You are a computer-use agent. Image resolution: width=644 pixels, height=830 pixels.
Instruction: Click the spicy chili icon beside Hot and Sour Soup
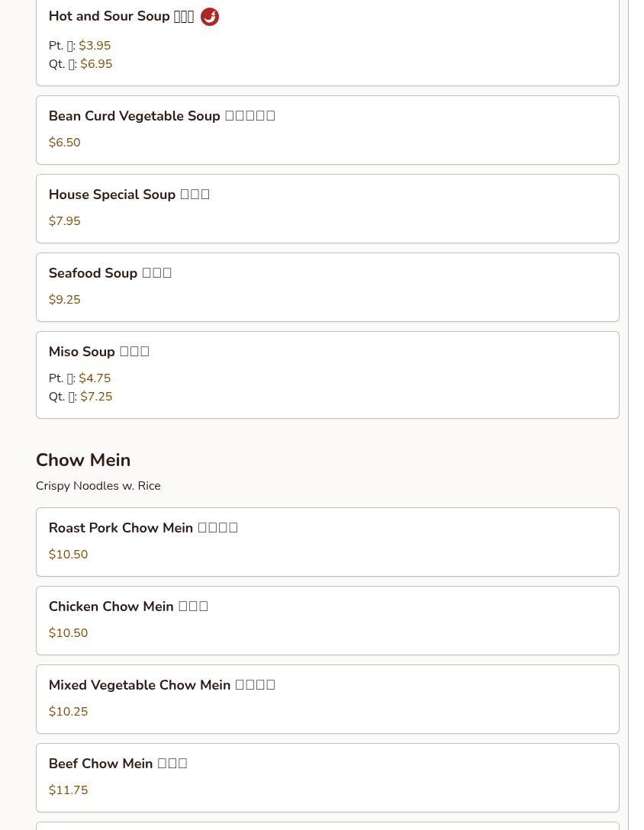[x=210, y=17]
